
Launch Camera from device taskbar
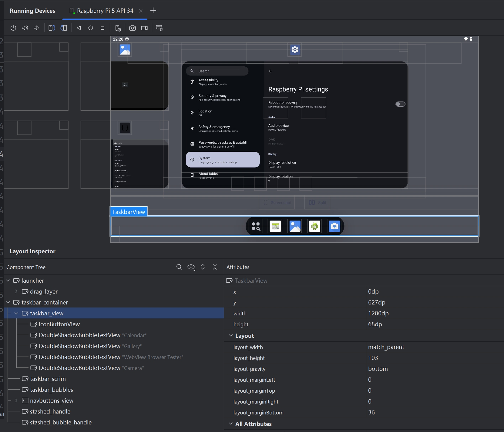pos(334,226)
